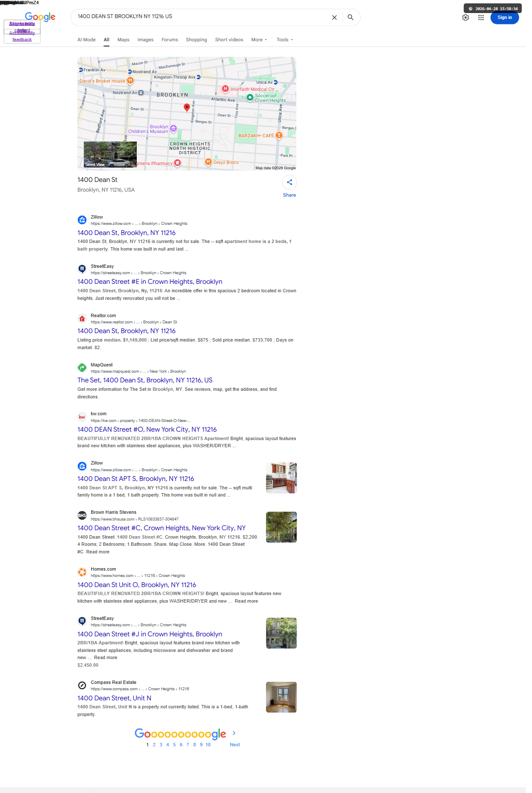Click Interfaith Medical Ctr map marker

pyautogui.click(x=226, y=89)
